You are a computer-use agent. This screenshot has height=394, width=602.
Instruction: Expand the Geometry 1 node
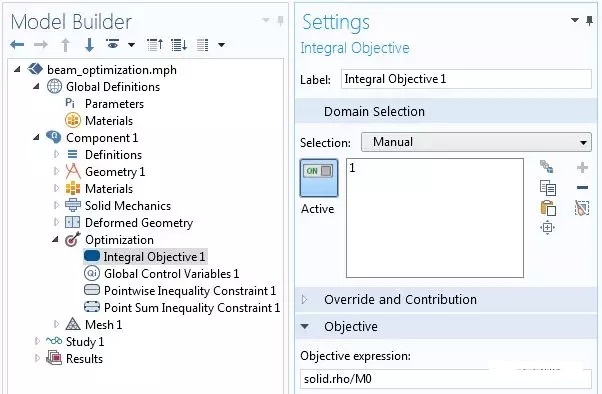(x=56, y=171)
